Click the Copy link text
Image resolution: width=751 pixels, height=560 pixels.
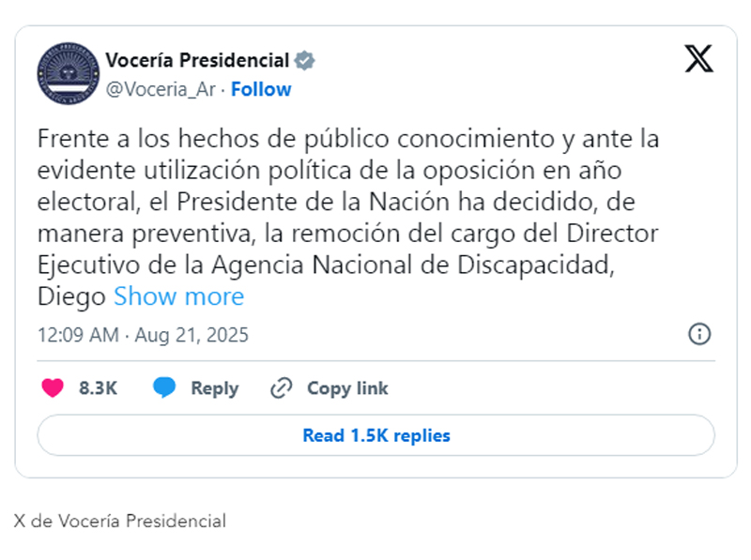click(x=347, y=388)
